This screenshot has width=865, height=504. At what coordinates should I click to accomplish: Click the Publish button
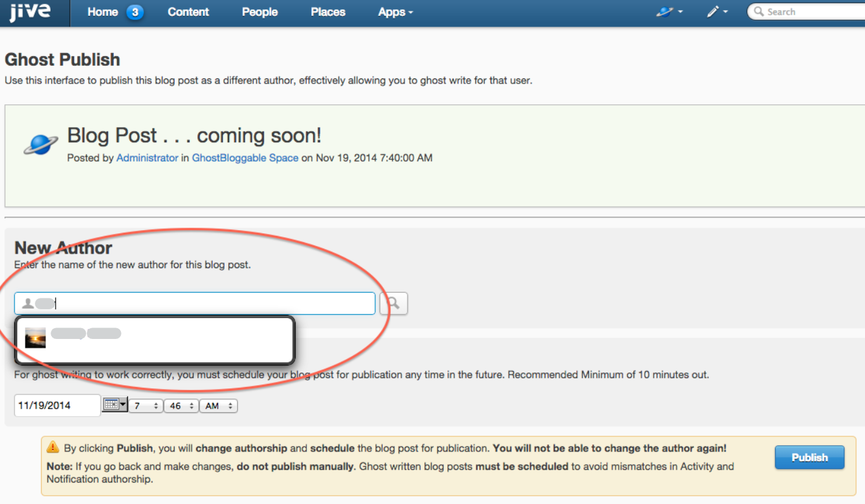pos(809,457)
